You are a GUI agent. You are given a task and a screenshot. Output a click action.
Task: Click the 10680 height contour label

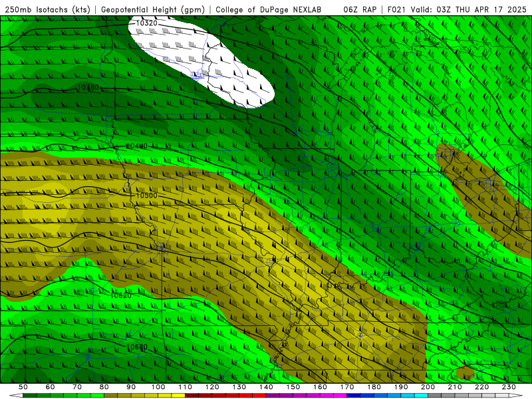coord(137,347)
